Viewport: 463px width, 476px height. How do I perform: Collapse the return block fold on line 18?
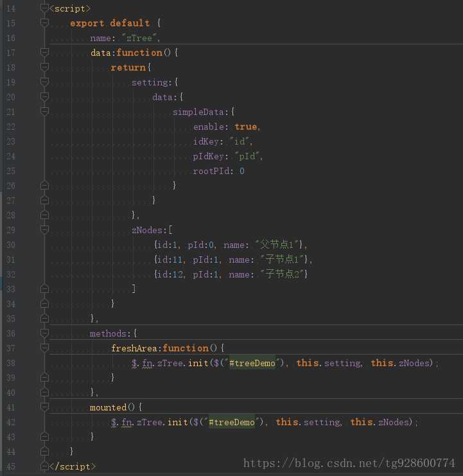(x=44, y=67)
